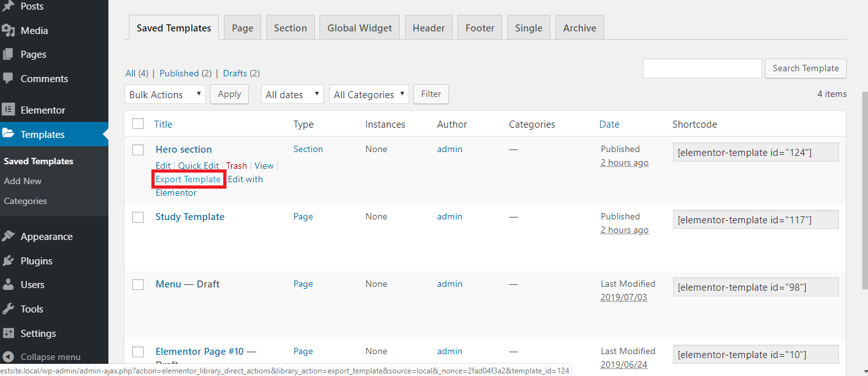Click the Section type link for Hero section
Screen dimensions: 868x376
(x=308, y=149)
